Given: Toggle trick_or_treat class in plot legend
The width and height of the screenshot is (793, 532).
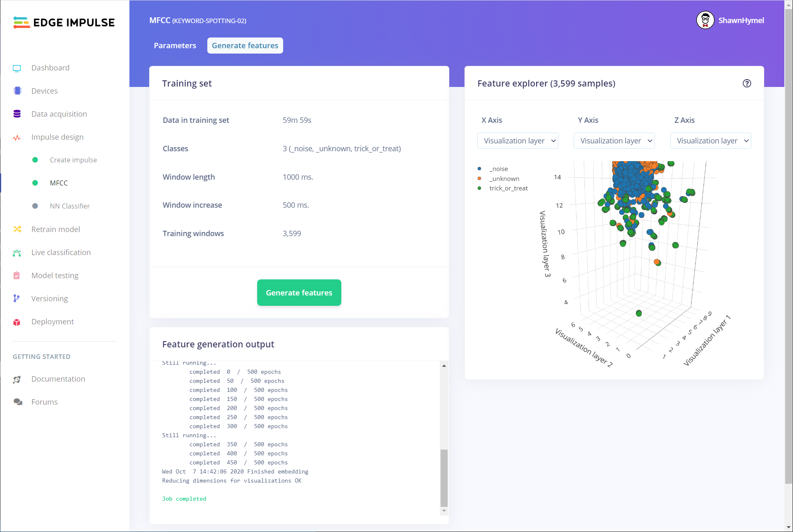Looking at the screenshot, I should click(508, 188).
